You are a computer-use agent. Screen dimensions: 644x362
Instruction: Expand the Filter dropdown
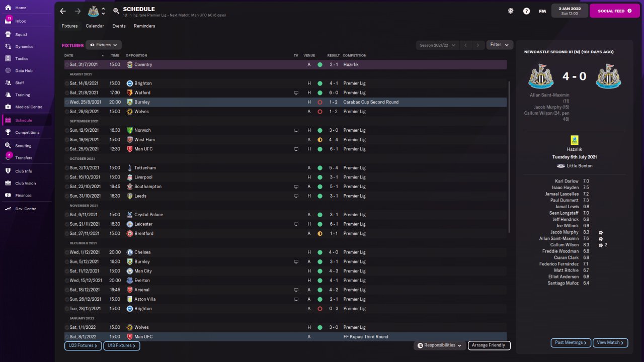(x=500, y=45)
